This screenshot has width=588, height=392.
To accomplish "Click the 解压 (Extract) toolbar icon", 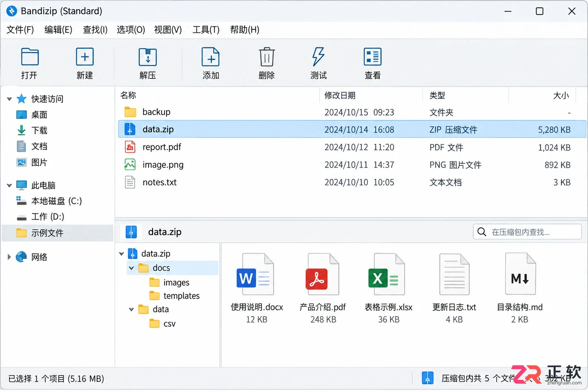I will pos(148,57).
